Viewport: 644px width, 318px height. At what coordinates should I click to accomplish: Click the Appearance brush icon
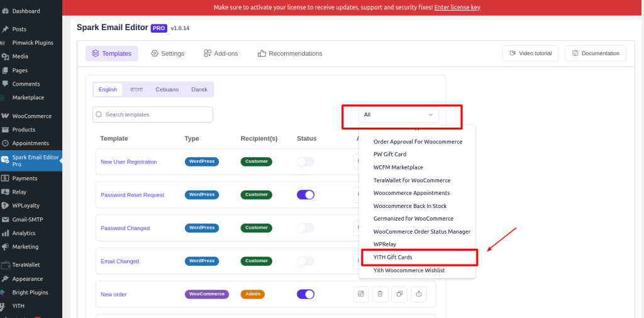pyautogui.click(x=5, y=278)
